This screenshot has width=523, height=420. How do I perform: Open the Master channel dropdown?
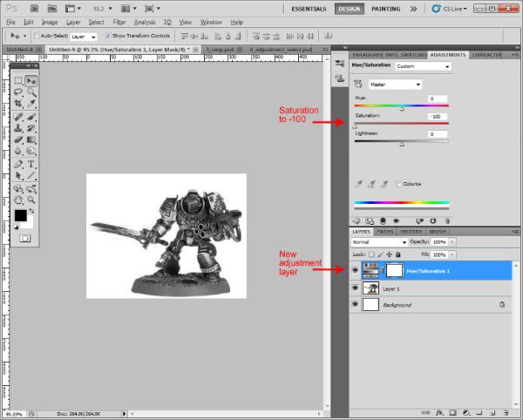pyautogui.click(x=394, y=85)
